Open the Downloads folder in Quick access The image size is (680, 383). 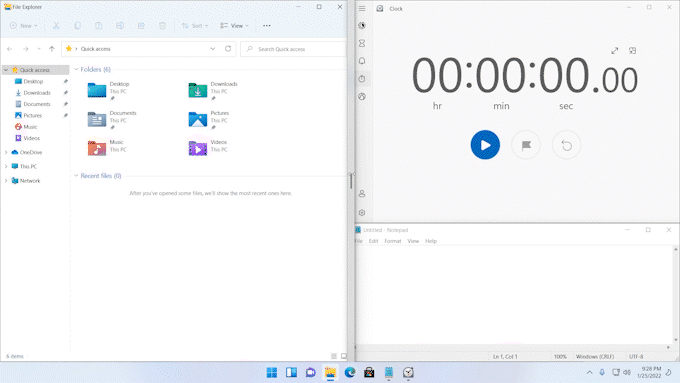[213, 90]
